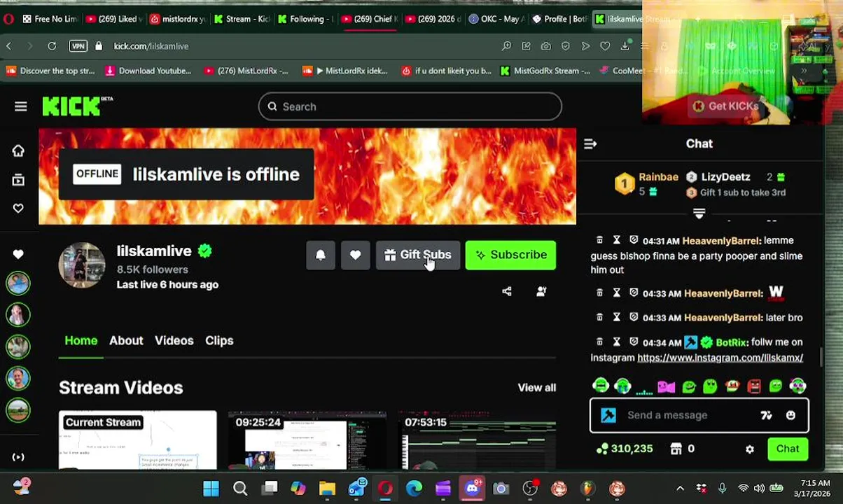Insert the red angry-face emote
This screenshot has width=843, height=504.
point(754,386)
